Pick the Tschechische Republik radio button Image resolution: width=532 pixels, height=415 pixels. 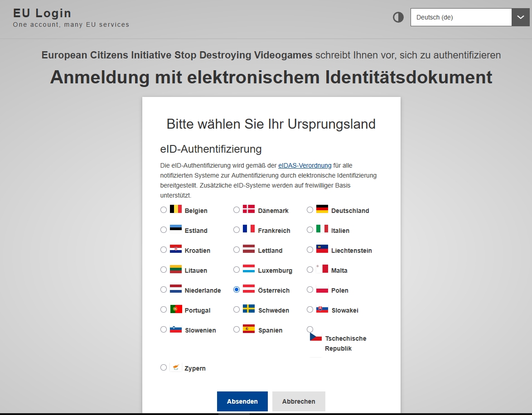pyautogui.click(x=310, y=329)
